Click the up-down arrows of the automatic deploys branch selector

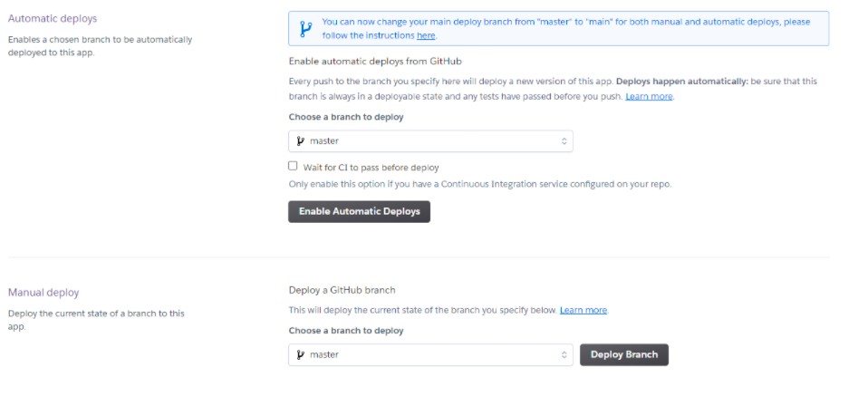click(564, 141)
